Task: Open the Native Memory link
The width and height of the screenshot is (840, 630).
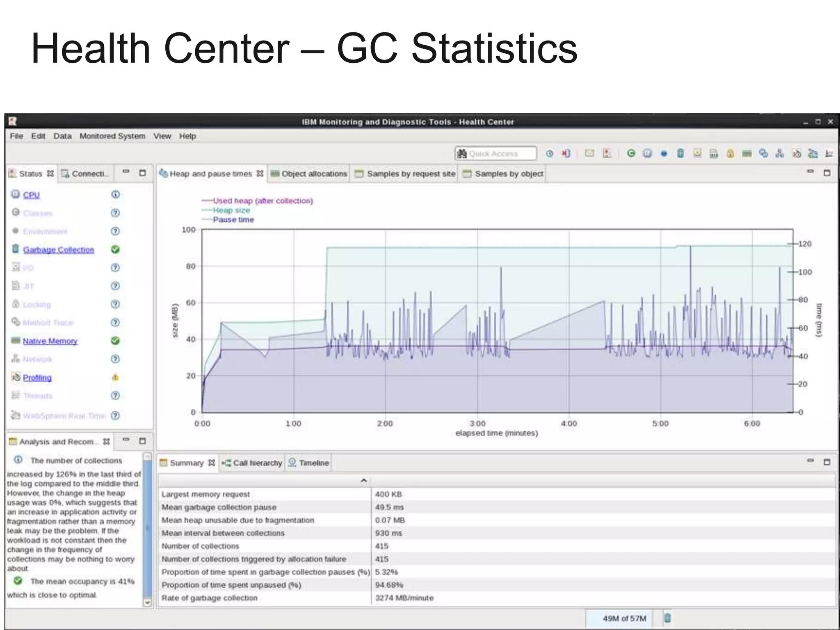Action: pyautogui.click(x=50, y=341)
